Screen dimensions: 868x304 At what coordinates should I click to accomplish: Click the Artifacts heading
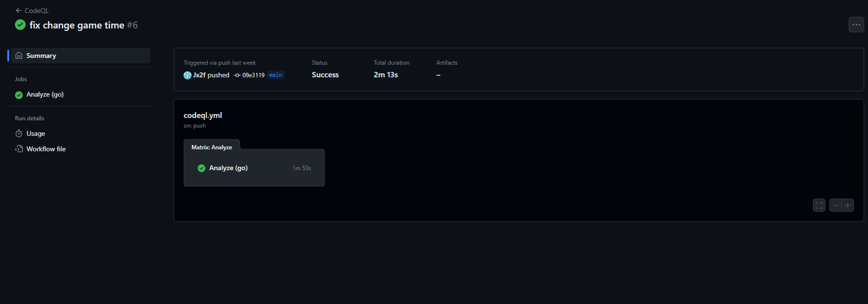coord(447,62)
